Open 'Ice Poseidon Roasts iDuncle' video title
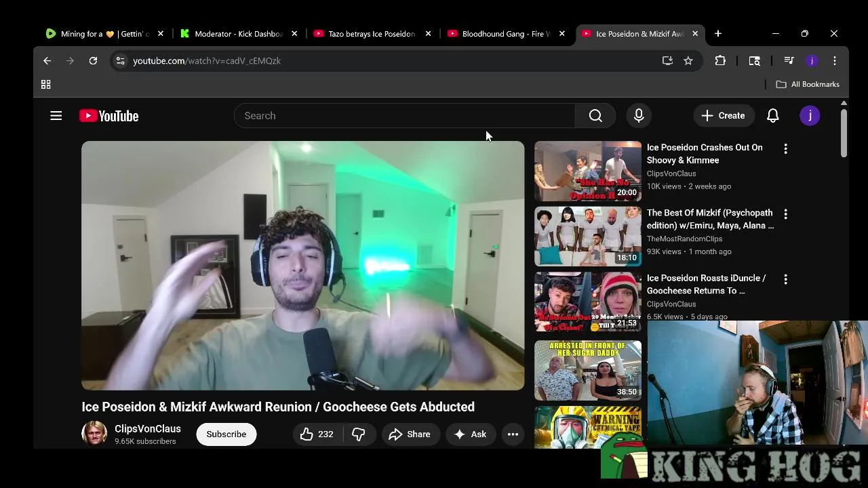The height and width of the screenshot is (488, 868). click(706, 284)
